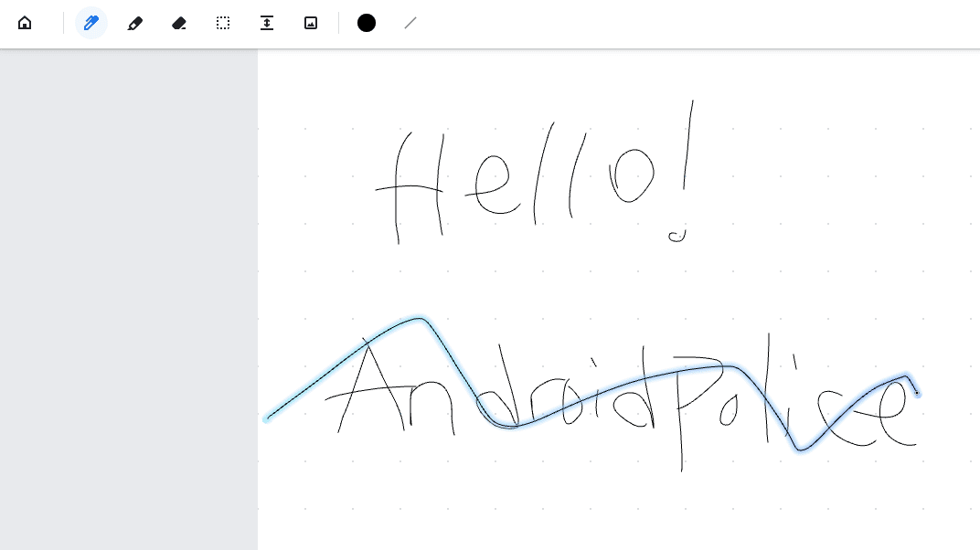The width and height of the screenshot is (980, 550).
Task: Choose the Lasso selection tool
Action: pyautogui.click(x=222, y=23)
